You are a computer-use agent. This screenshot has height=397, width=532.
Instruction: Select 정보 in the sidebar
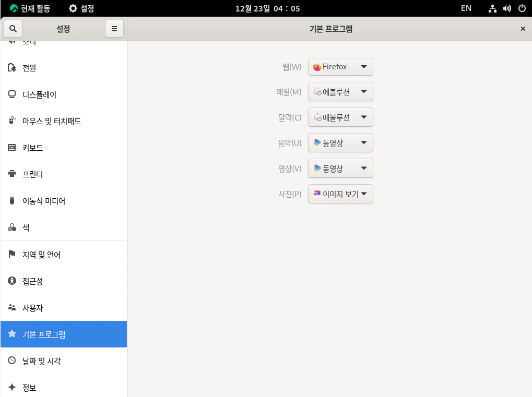click(x=64, y=387)
